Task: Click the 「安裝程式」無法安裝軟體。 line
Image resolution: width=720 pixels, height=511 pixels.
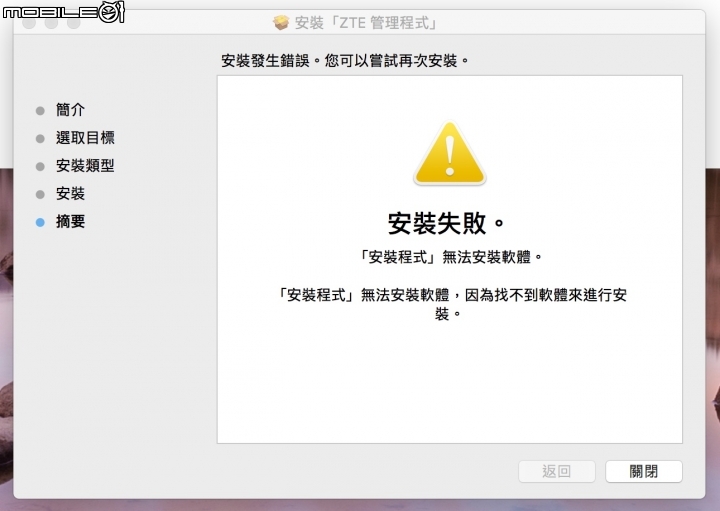Action: point(450,257)
